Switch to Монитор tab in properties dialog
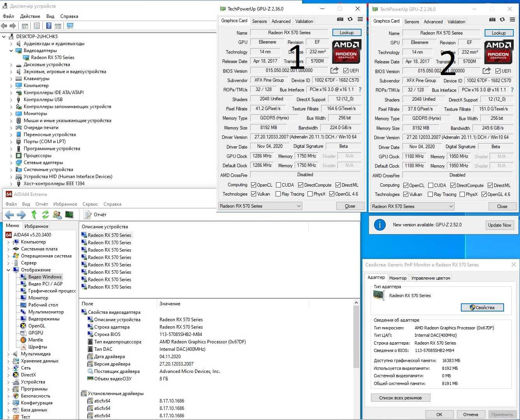This screenshot has width=520, height=420. pyautogui.click(x=398, y=278)
